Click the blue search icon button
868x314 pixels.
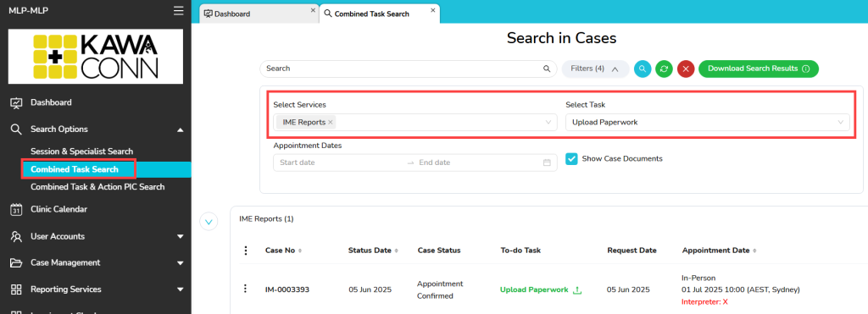point(643,69)
